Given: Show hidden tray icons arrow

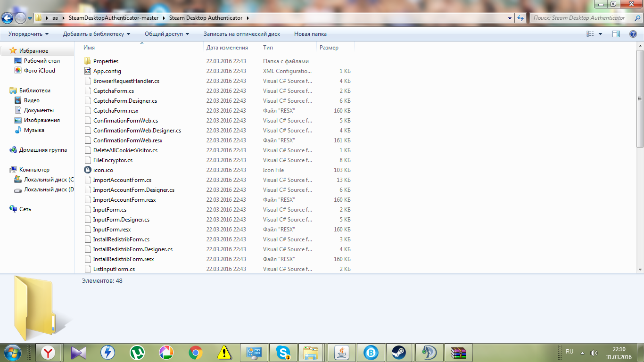Looking at the screenshot, I should [x=582, y=353].
